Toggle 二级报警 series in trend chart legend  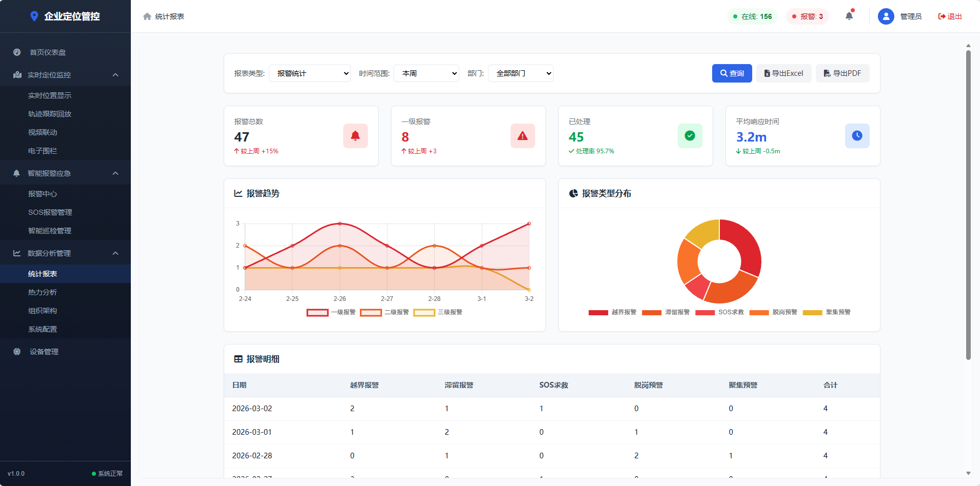tap(384, 312)
